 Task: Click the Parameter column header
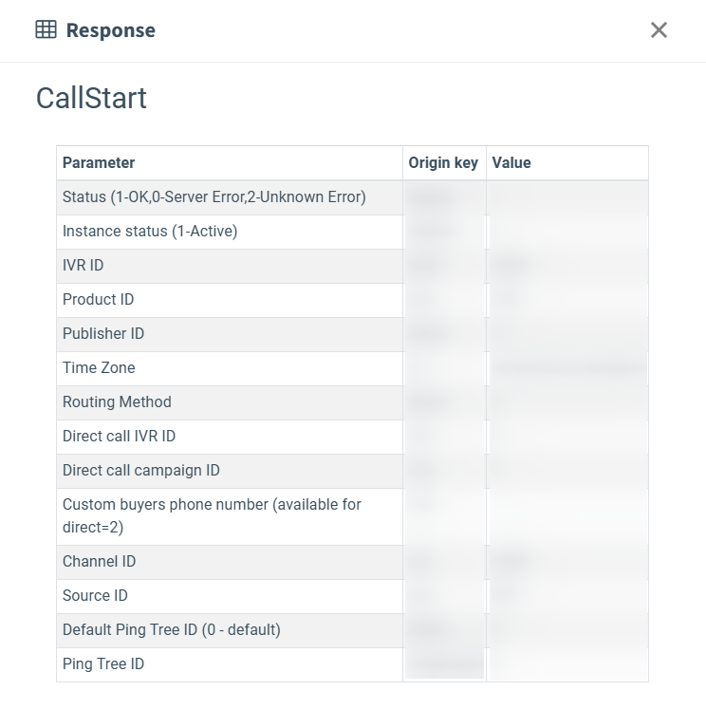99,163
